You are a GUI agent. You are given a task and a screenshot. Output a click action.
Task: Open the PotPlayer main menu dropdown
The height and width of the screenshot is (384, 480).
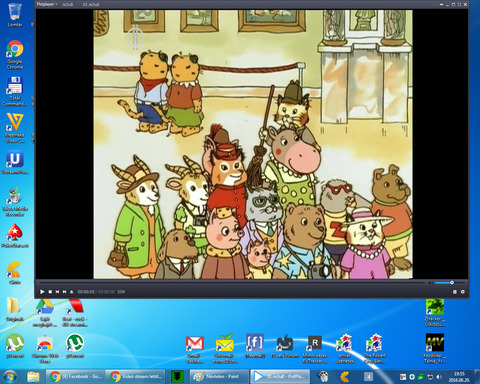click(47, 4)
